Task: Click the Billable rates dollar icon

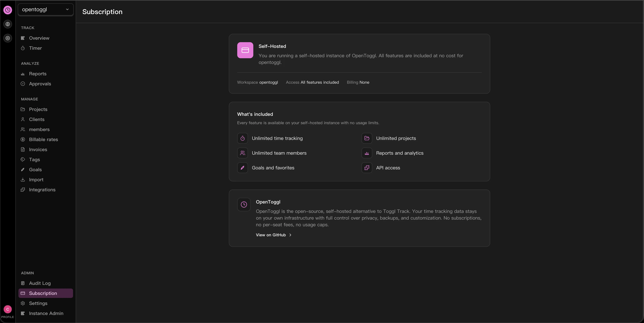Action: (23, 139)
